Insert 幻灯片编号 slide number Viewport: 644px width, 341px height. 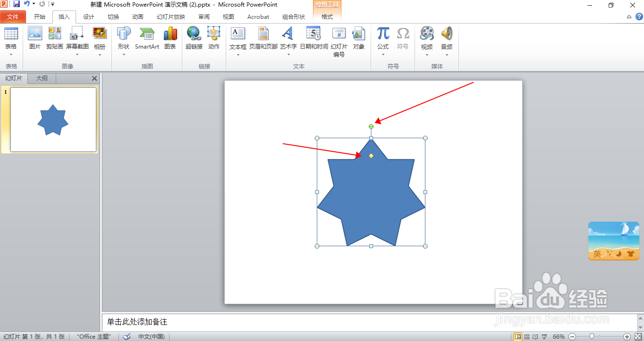click(x=339, y=34)
